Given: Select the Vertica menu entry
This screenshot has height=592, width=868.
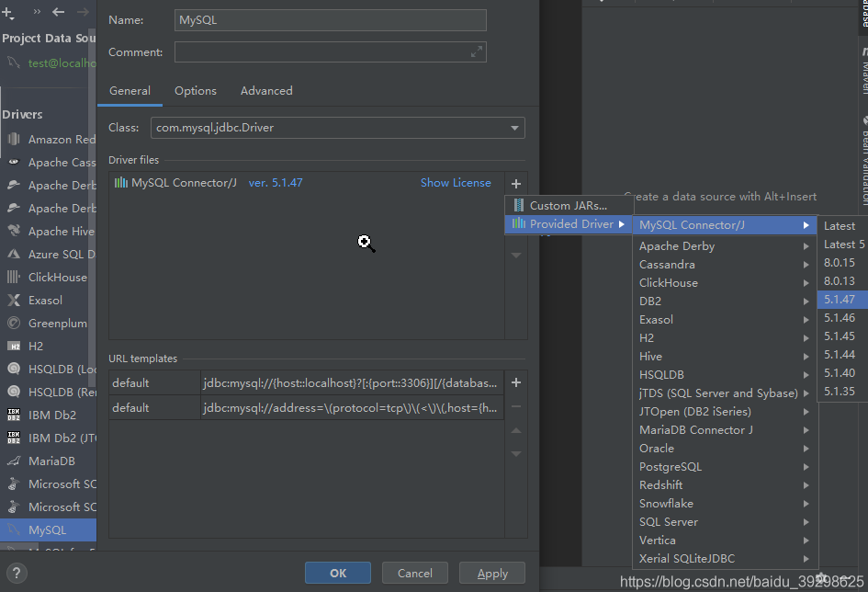Looking at the screenshot, I should pos(725,541).
